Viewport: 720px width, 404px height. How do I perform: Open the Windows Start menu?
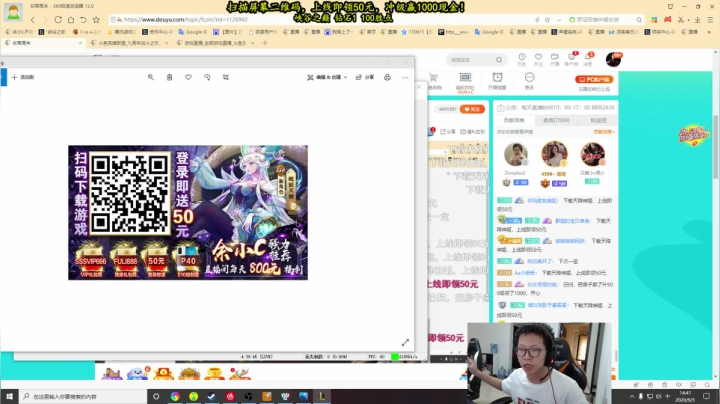tap(9, 396)
